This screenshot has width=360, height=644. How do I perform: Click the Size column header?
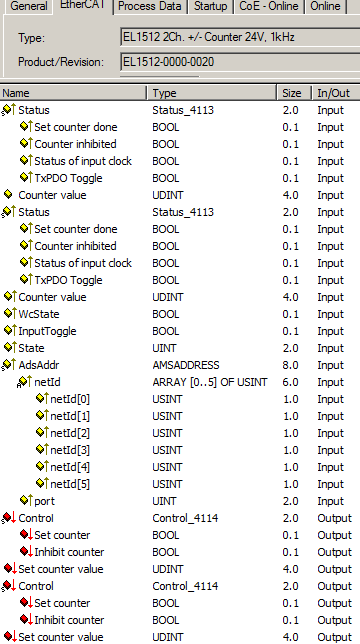294,93
